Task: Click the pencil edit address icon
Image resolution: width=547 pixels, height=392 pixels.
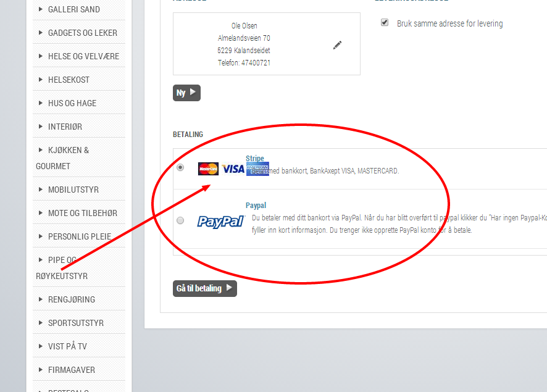Action: click(x=337, y=45)
